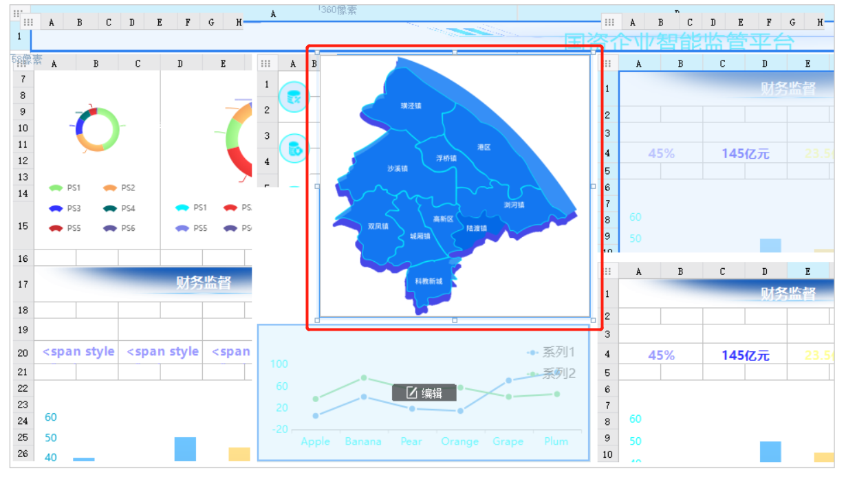Viewport: 868px width, 499px height.
Task: Click Plum label on line chart axis
Action: tap(556, 441)
